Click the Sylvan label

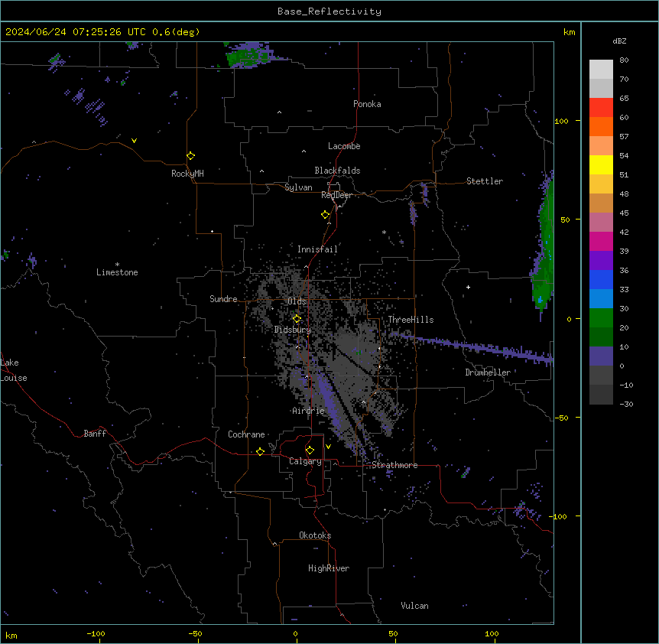[298, 187]
